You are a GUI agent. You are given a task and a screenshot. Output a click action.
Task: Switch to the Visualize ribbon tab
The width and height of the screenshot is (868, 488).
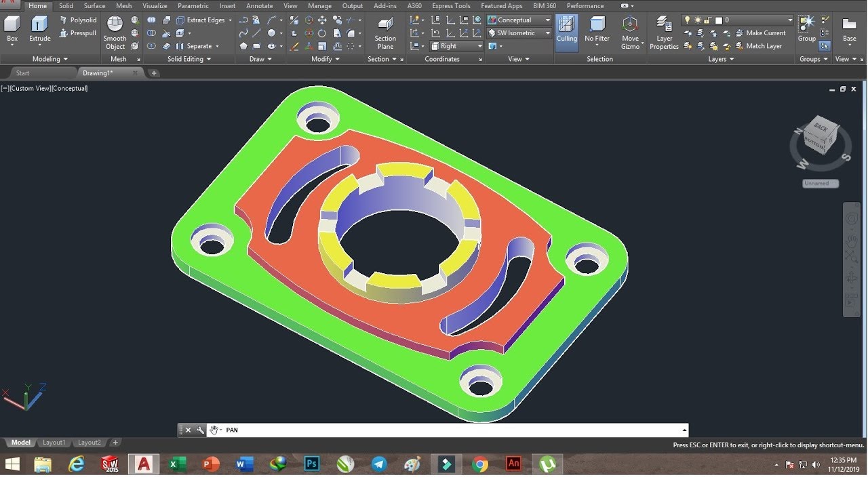155,5
